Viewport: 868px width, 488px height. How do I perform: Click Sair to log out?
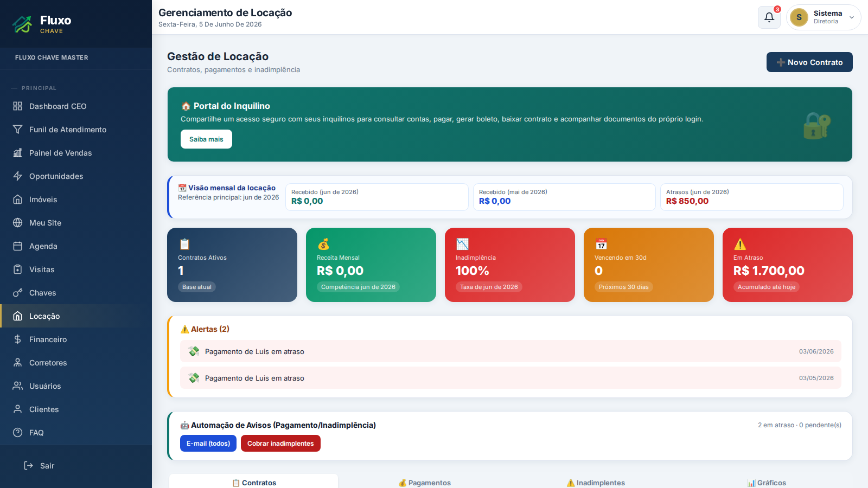(x=76, y=466)
